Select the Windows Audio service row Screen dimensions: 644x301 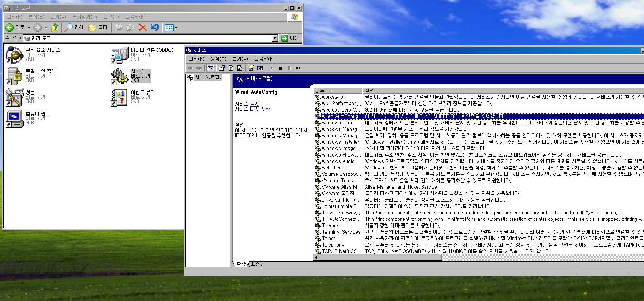pos(479,161)
